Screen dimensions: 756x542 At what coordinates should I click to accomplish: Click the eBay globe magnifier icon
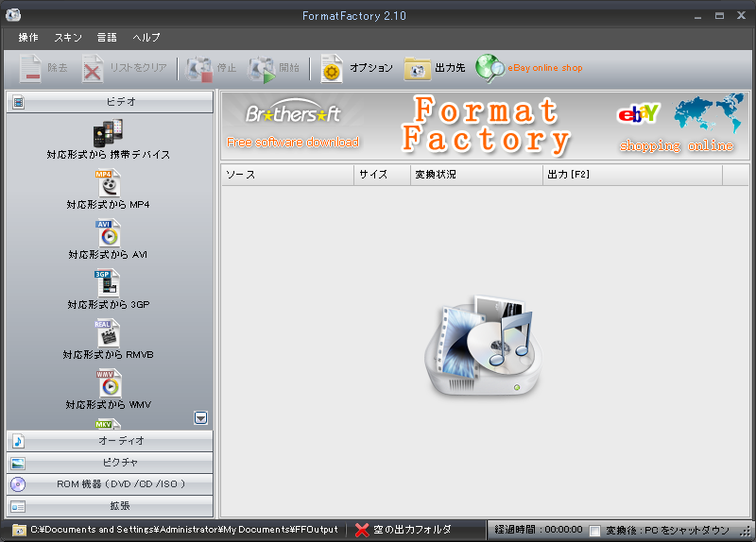click(x=490, y=68)
